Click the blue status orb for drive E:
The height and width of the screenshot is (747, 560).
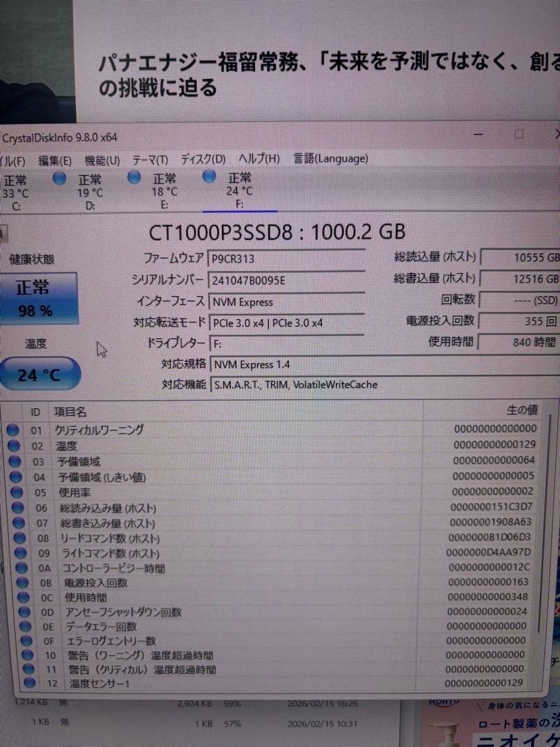134,178
